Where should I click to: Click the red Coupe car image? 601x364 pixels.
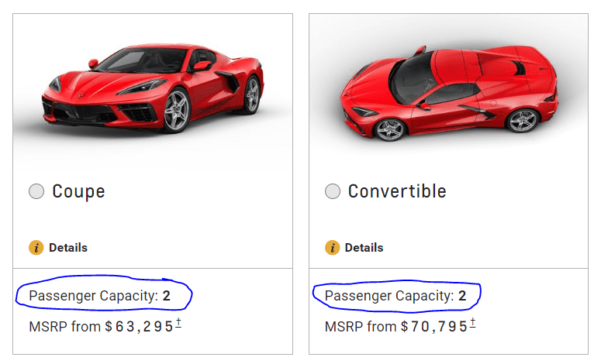153,89
